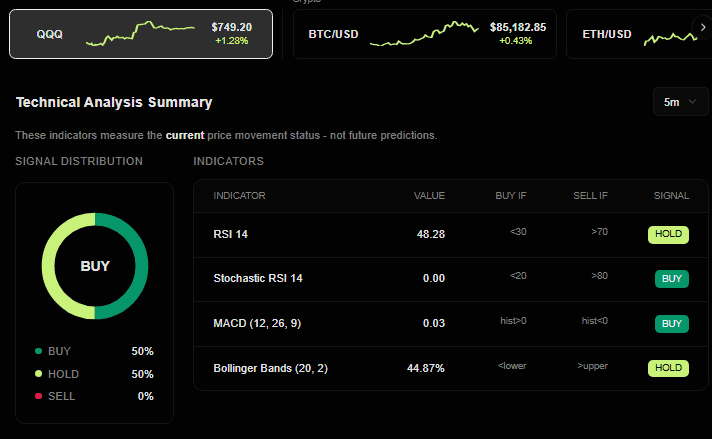
Task: Open the BTC/USD ticker card
Action: tap(425, 34)
